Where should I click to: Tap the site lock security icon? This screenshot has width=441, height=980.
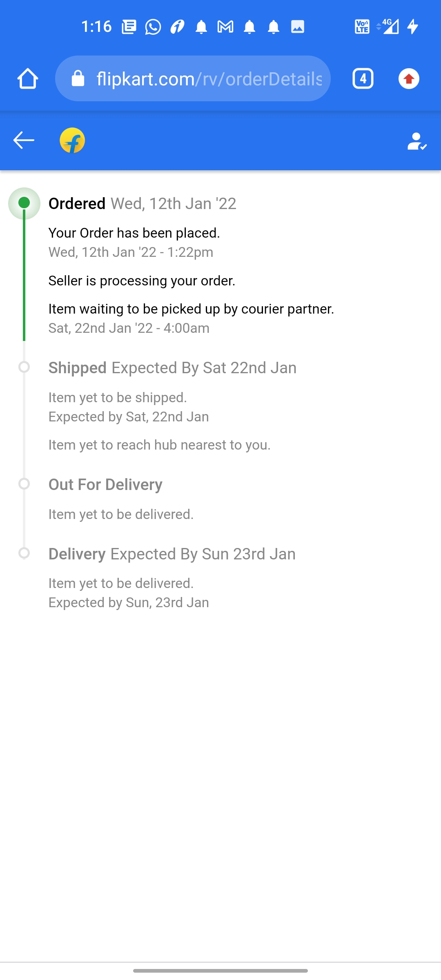click(78, 78)
